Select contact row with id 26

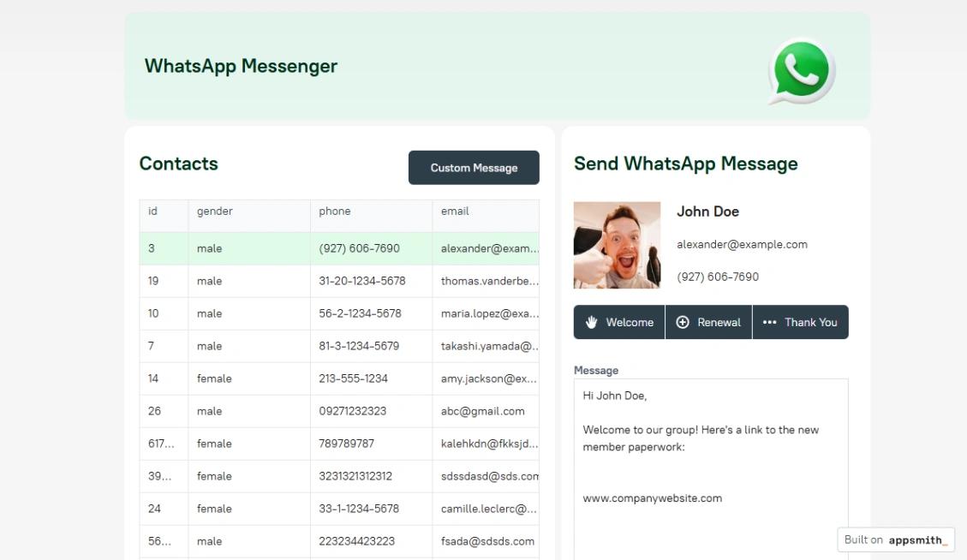point(339,411)
